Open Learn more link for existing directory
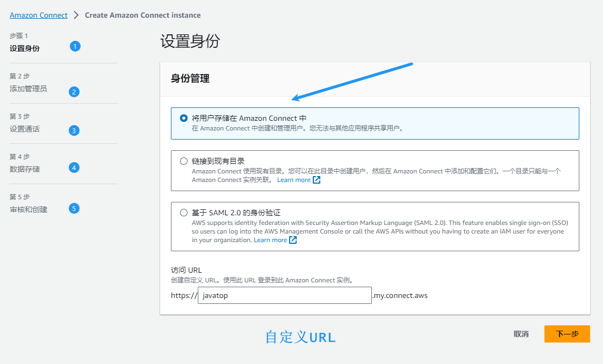Screen dimensions: 603x364 click(294, 180)
